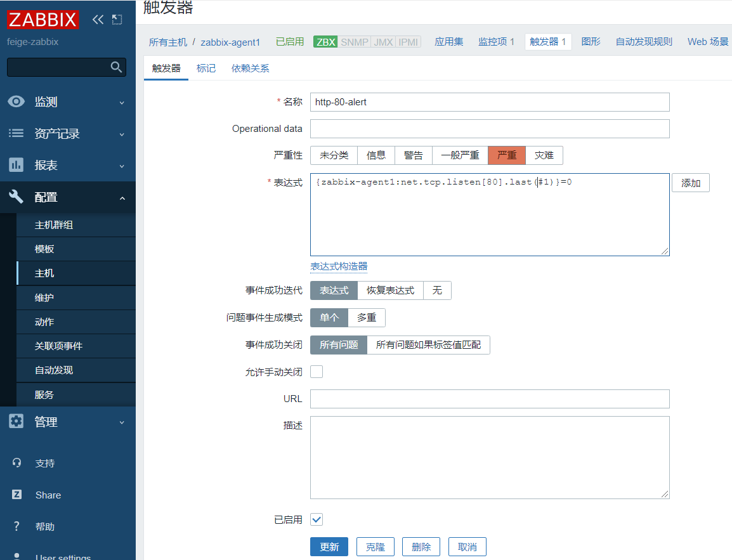The image size is (732, 560).
Task: Click the eye icon for 监测
Action: (16, 101)
